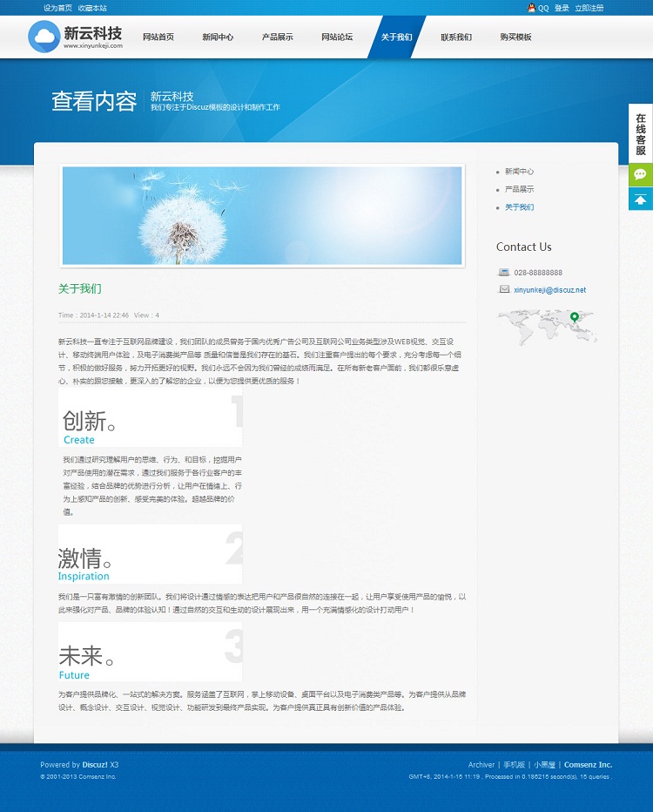
Task: Open 网站首页 in the navigation bar
Action: (158, 37)
